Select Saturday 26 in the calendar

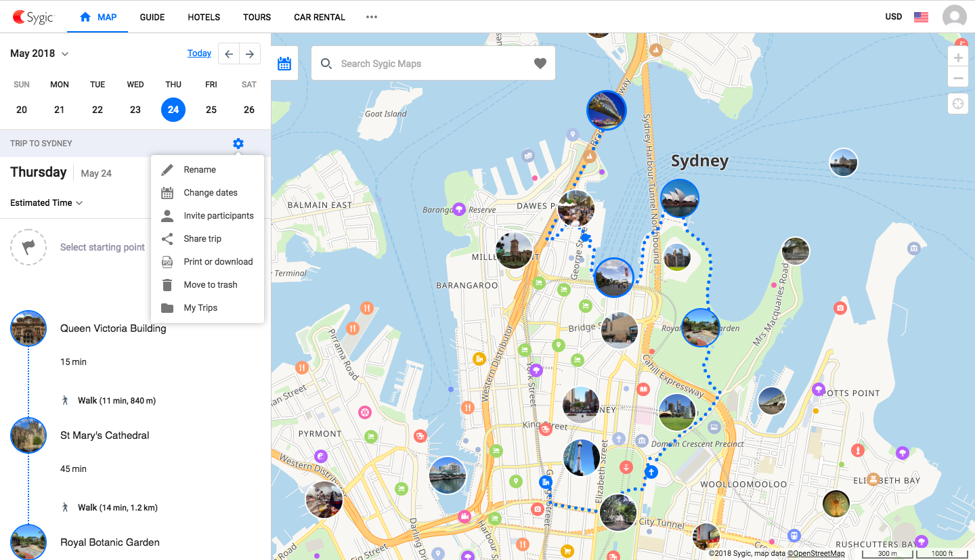(x=249, y=110)
